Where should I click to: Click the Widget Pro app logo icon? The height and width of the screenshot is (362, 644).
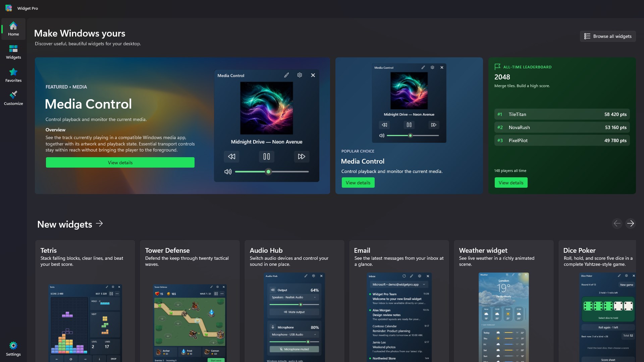(9, 8)
